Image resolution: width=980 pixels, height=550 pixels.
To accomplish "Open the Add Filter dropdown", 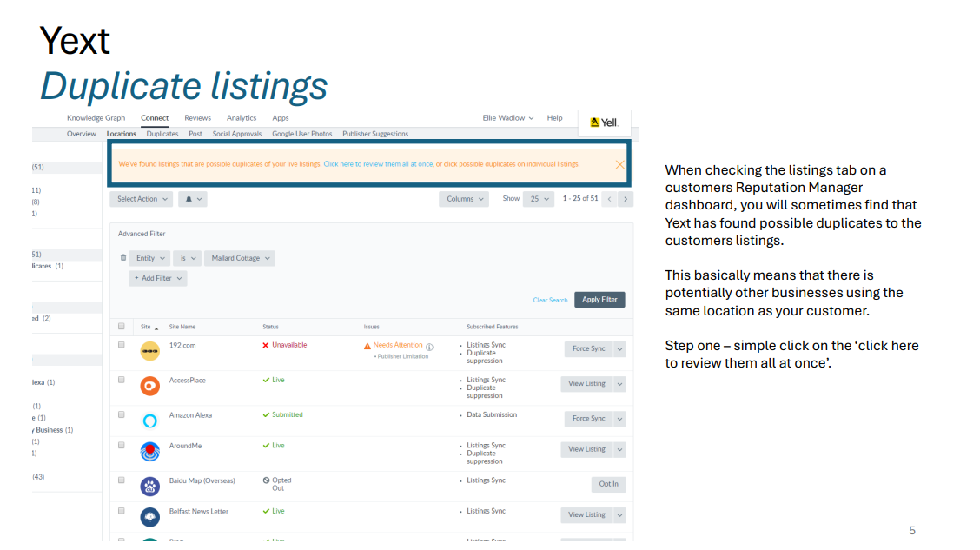I will 158,279.
